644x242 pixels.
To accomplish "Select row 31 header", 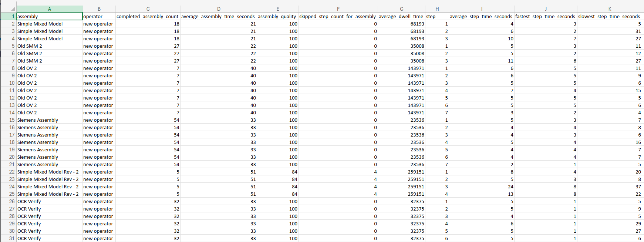I will 8,238.
